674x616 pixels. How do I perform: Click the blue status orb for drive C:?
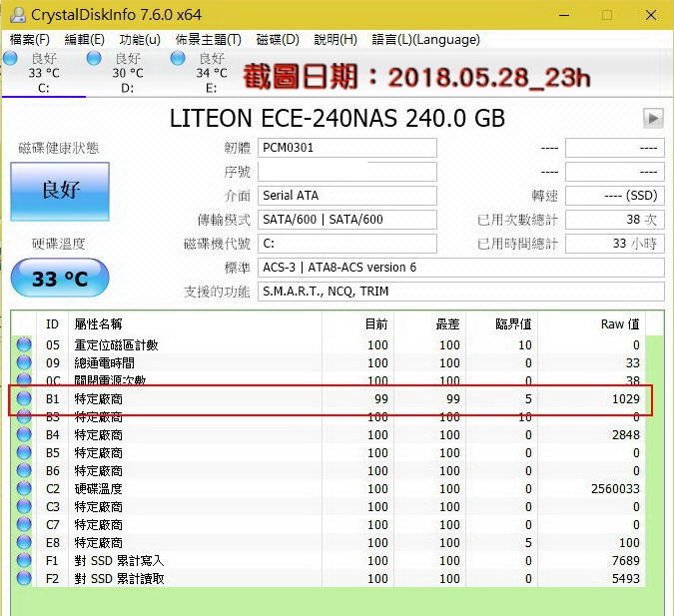click(x=10, y=58)
